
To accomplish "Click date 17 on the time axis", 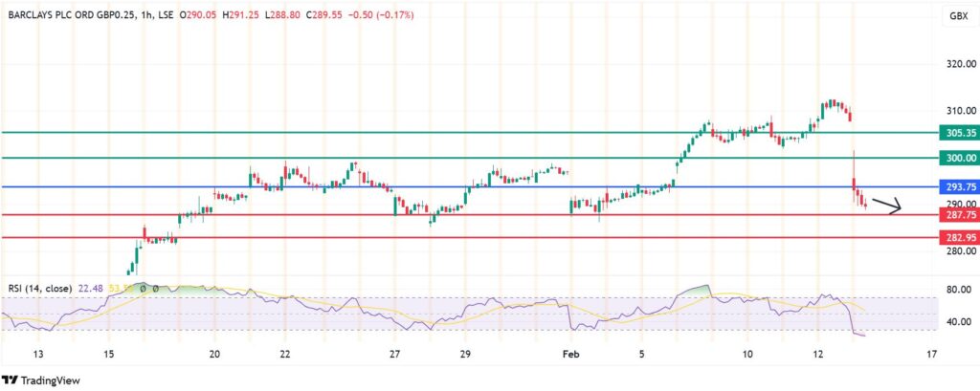I will point(931,354).
